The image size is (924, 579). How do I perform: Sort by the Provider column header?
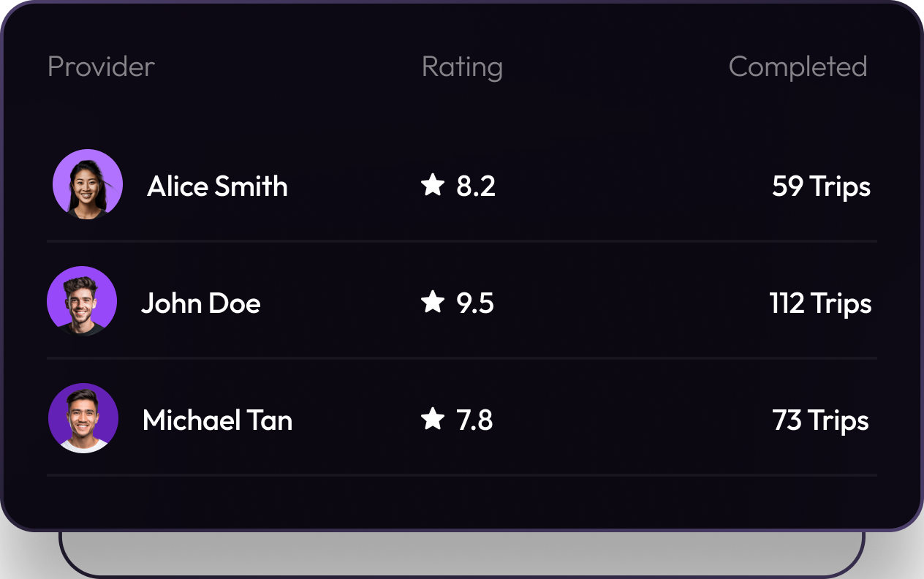click(101, 67)
